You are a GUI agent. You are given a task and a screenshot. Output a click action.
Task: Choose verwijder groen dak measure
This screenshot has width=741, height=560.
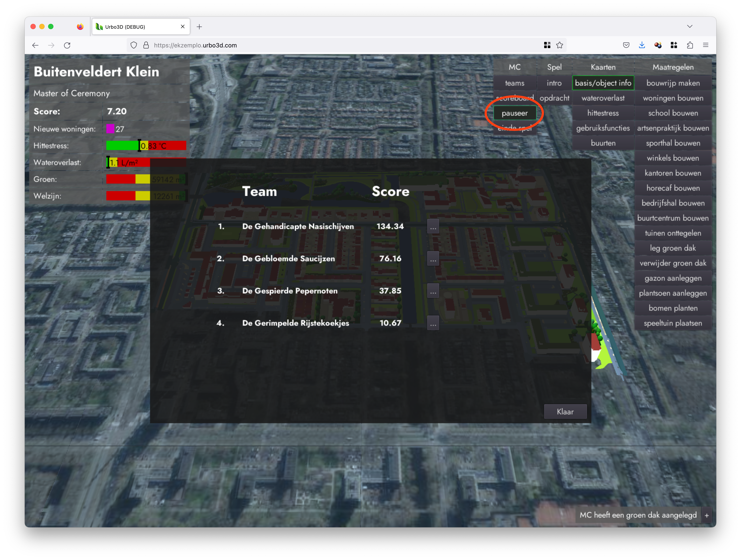[x=673, y=263]
